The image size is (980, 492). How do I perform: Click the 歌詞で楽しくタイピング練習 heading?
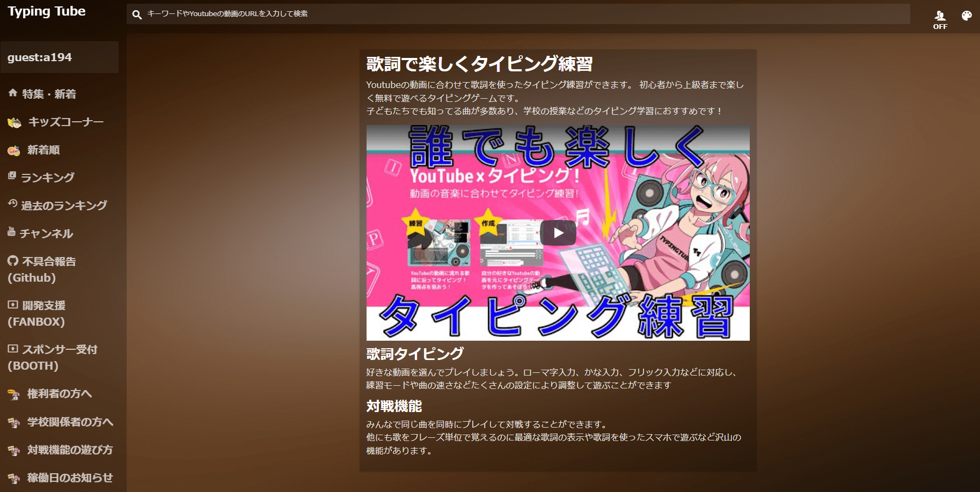(x=479, y=64)
